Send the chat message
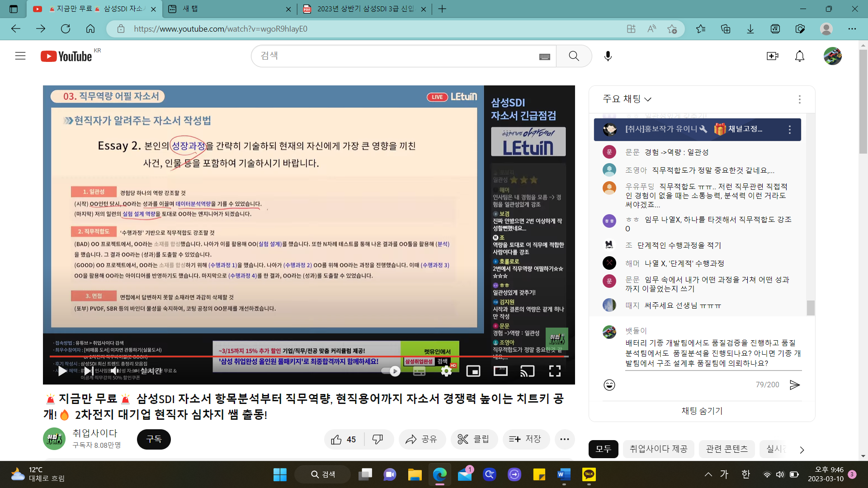This screenshot has height=488, width=868. [x=794, y=385]
